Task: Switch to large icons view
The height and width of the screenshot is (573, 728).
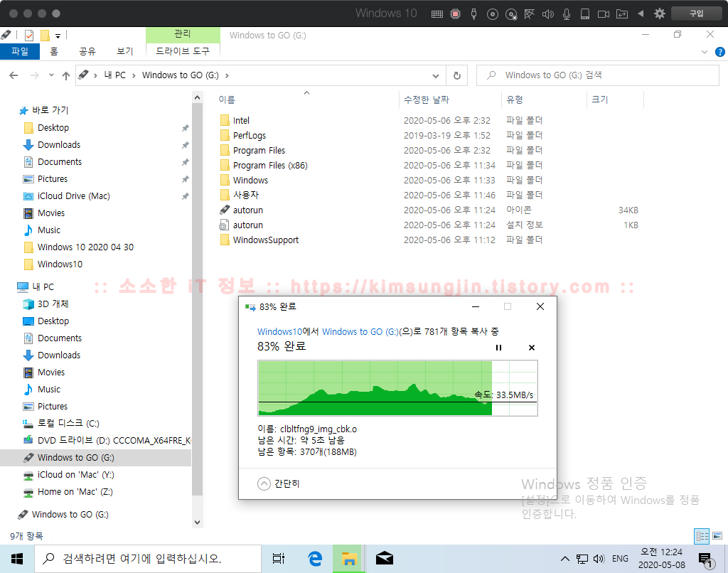Action: click(x=717, y=536)
